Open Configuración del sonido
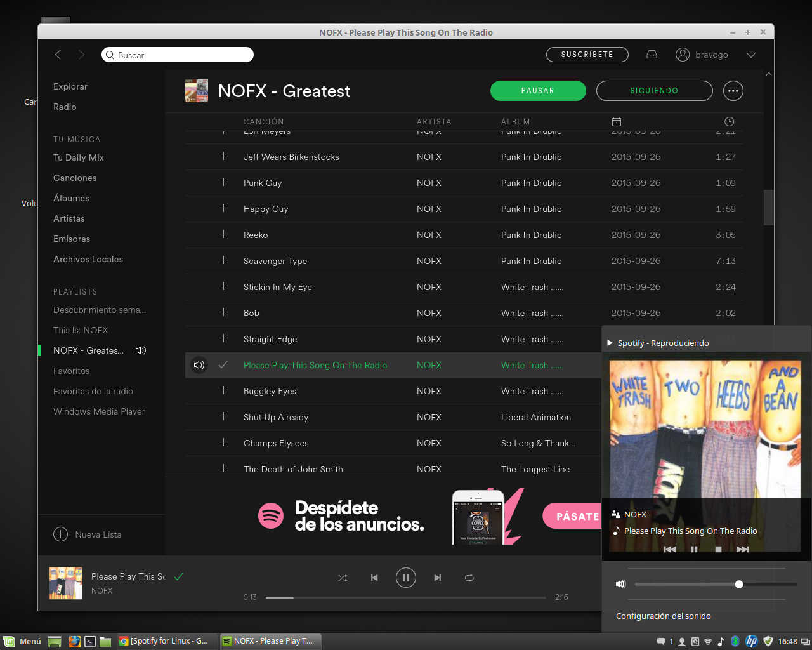The width and height of the screenshot is (812, 650). click(664, 616)
